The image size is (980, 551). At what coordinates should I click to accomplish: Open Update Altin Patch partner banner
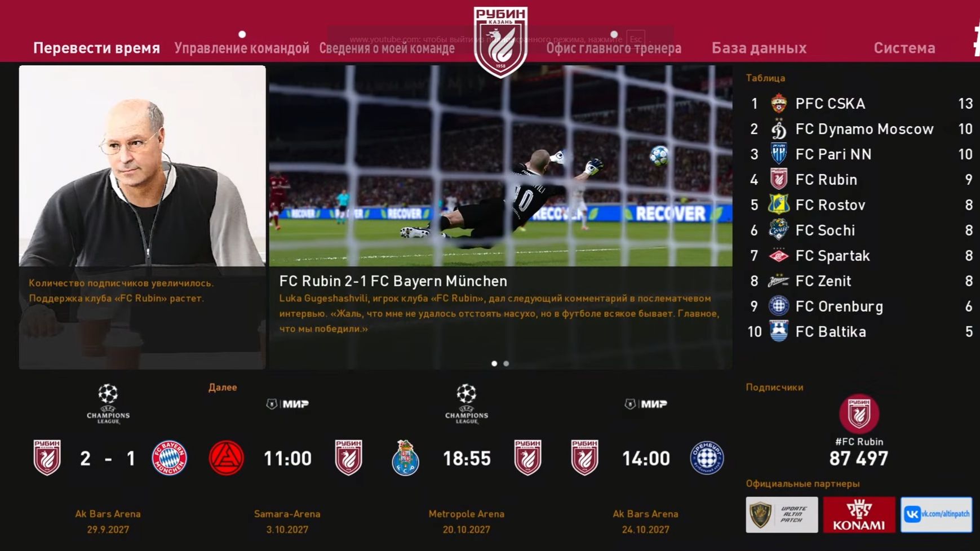782,514
